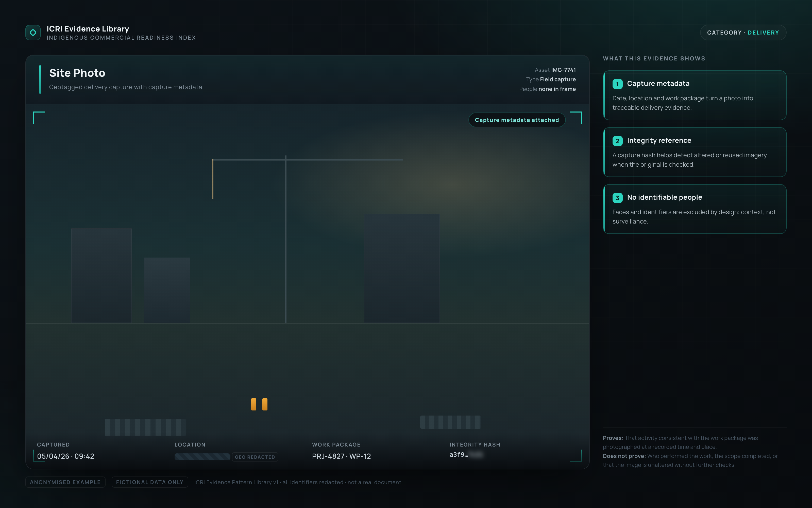Click the Evidence Pattern Library v1 footer note
The width and height of the screenshot is (812, 508).
click(298, 482)
